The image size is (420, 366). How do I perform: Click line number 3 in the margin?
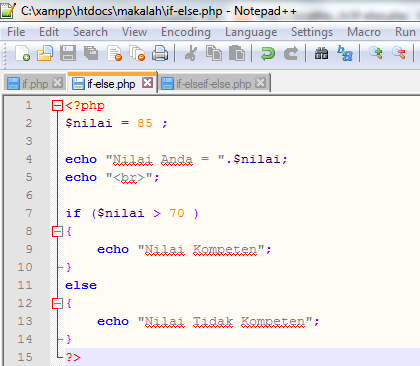point(29,141)
